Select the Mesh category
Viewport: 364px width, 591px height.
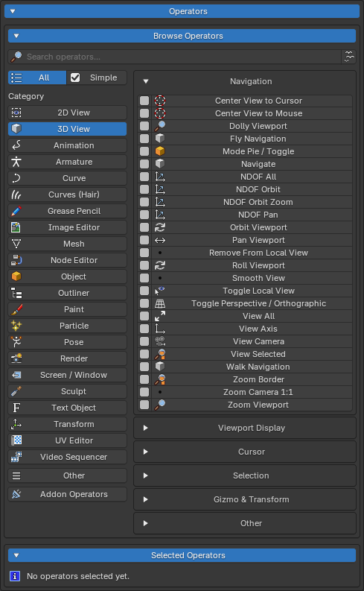pyautogui.click(x=68, y=244)
